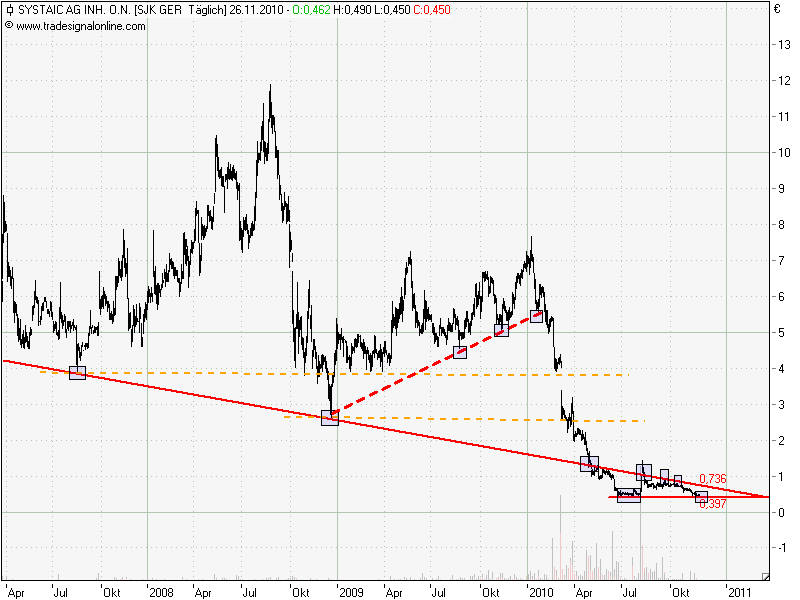Click the resize grip in chart corner
Image resolution: width=800 pixels, height=600 pixels.
pyautogui.click(x=765, y=577)
